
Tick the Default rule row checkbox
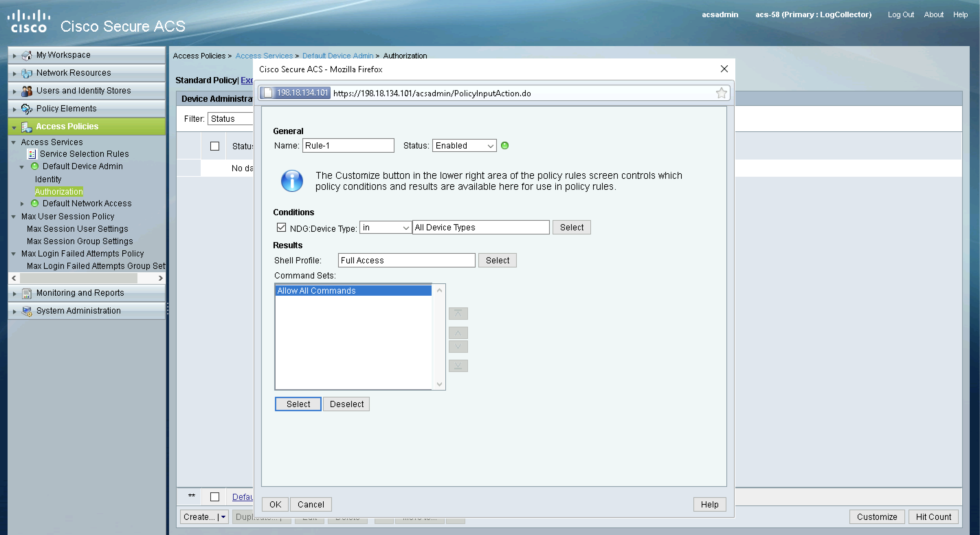coord(214,496)
